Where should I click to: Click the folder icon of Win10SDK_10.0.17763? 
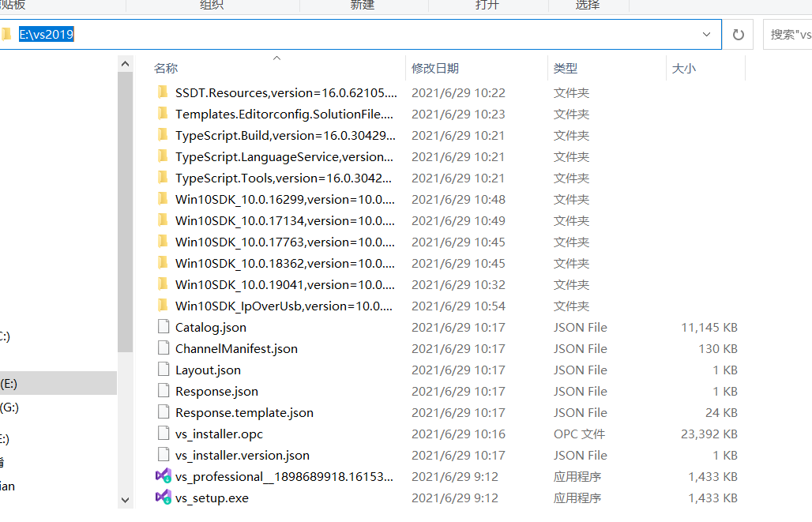pos(163,242)
